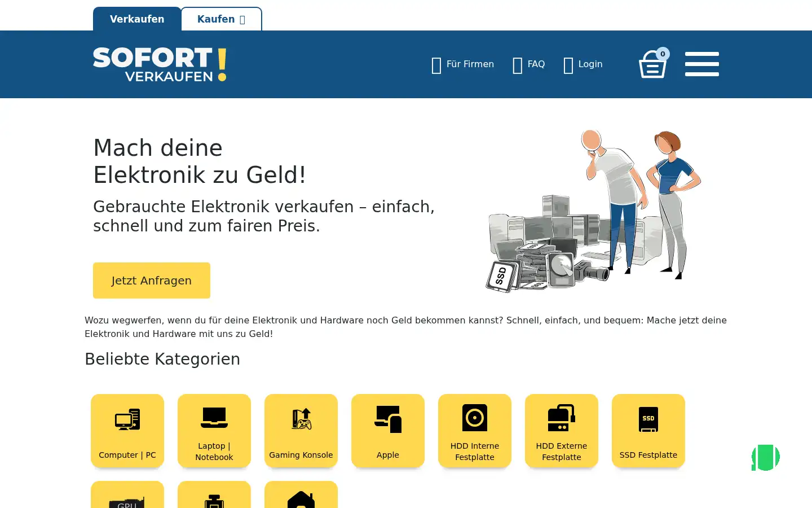812x508 pixels.
Task: Open the Kaufen tab
Action: [221, 19]
